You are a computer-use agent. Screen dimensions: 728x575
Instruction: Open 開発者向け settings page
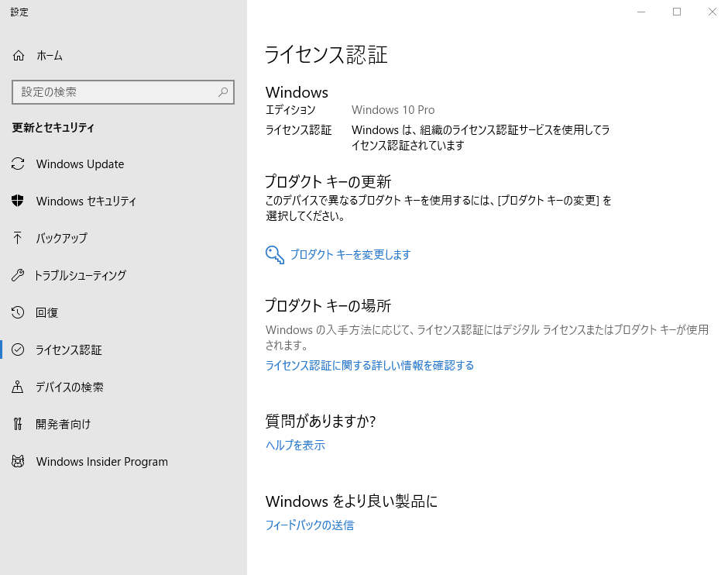pos(123,424)
